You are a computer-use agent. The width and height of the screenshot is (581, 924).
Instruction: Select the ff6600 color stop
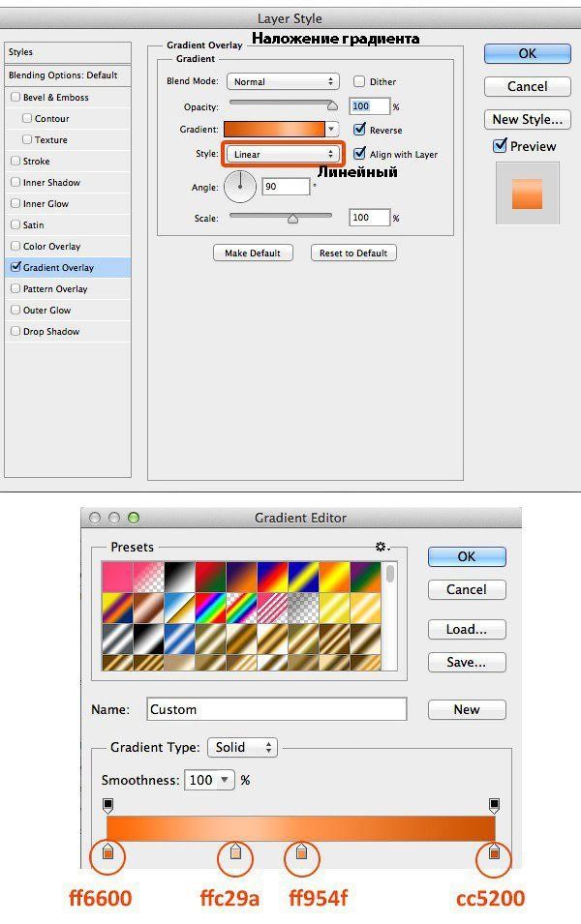tap(107, 851)
